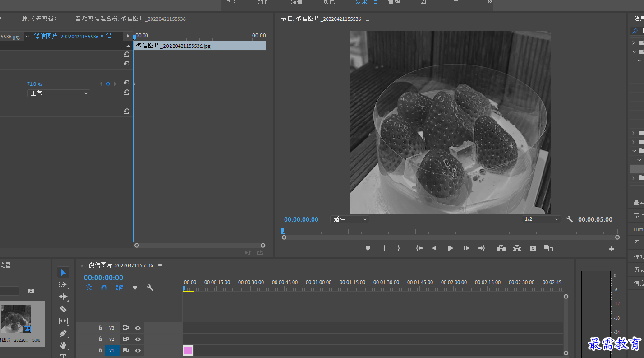Reset the 正常 blend mode parameter
Screen dimensions: 644x358
coord(127,92)
